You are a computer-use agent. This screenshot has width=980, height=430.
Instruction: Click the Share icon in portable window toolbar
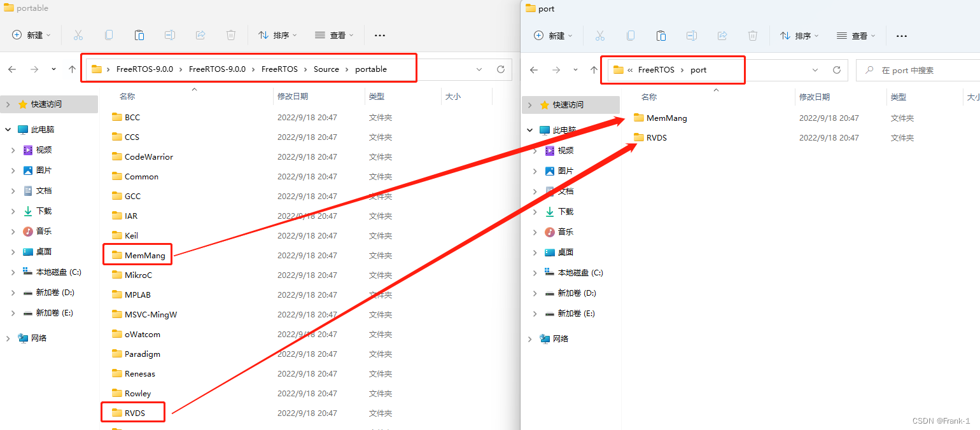click(200, 35)
